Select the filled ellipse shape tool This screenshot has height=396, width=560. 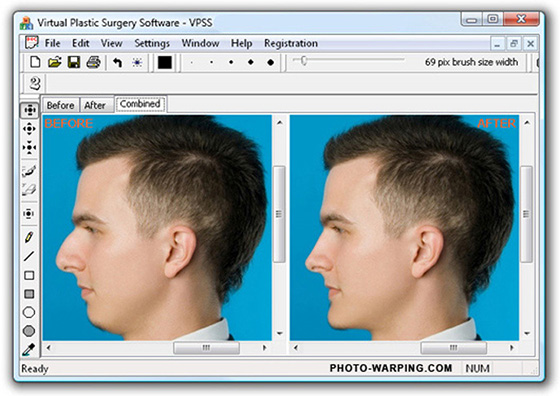point(29,331)
